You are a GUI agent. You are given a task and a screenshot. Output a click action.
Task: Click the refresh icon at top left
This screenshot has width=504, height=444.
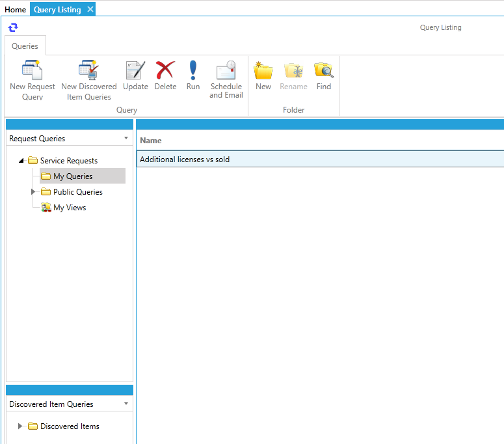(x=13, y=27)
